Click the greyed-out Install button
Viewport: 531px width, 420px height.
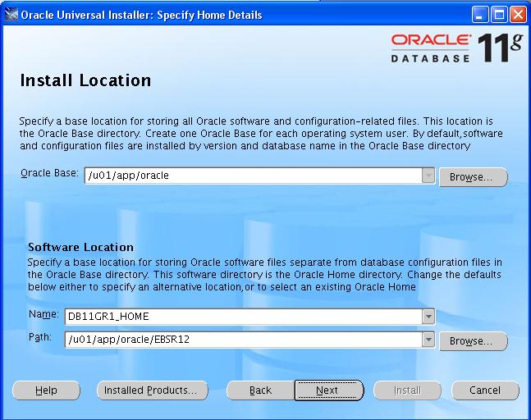[407, 390]
